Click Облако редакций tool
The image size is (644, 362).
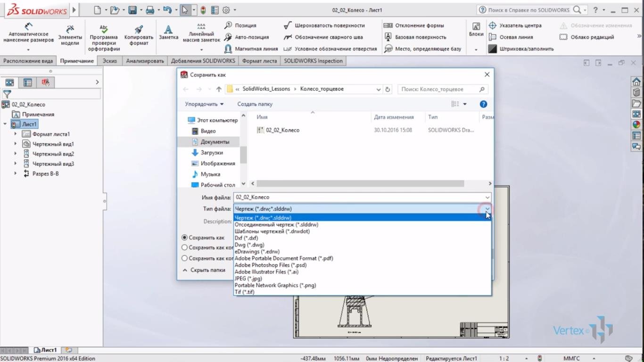tap(586, 37)
